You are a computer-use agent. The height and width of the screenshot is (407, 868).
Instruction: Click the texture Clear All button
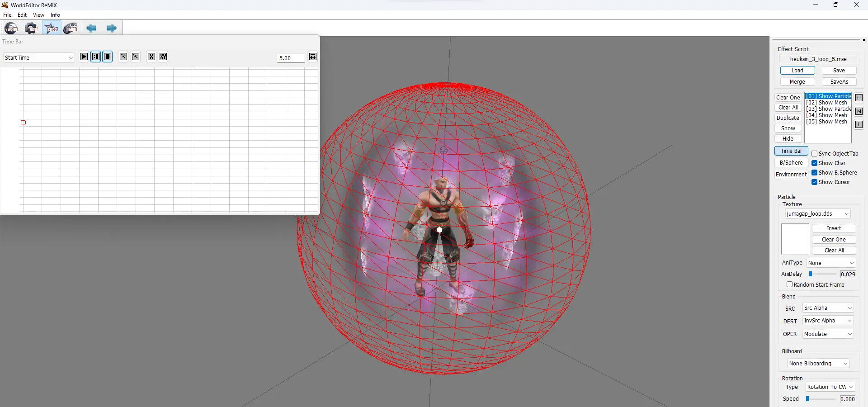(x=834, y=251)
